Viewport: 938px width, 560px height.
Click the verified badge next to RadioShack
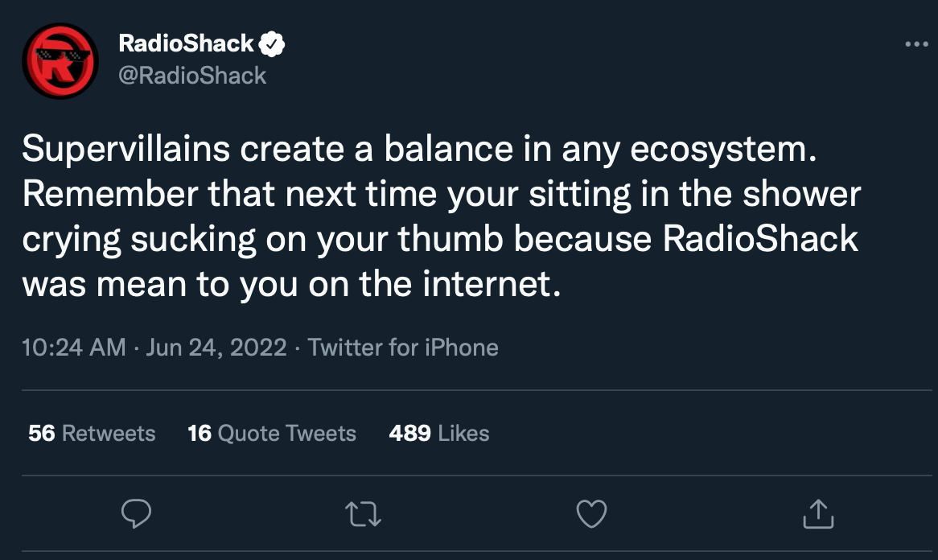pos(273,44)
